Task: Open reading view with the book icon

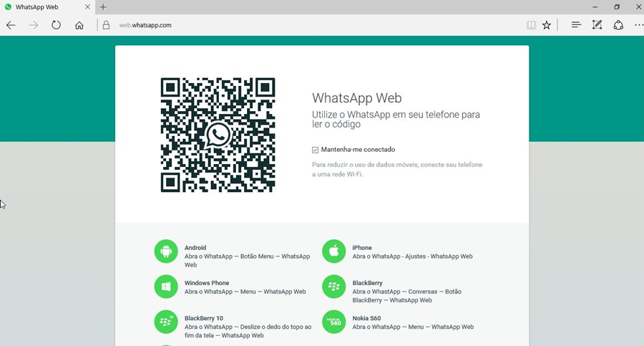Action: (x=531, y=25)
